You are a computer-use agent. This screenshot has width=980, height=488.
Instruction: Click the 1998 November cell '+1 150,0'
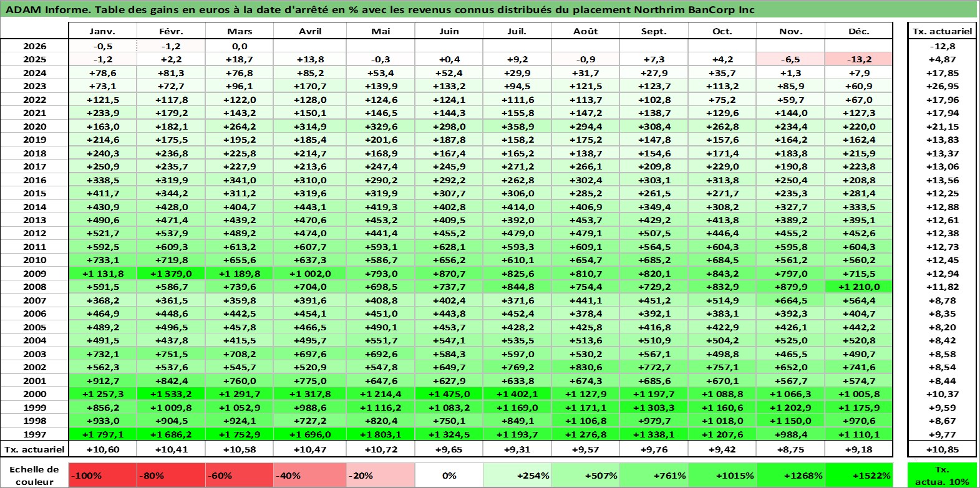click(790, 421)
